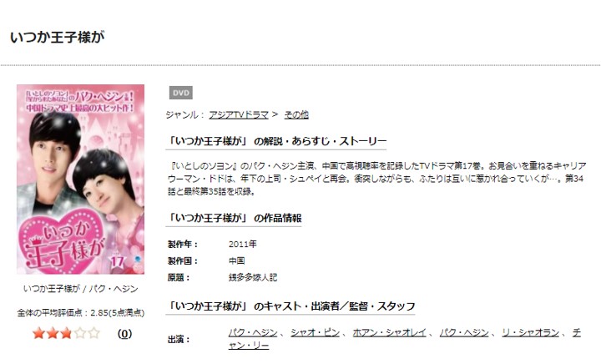Image resolution: width=601 pixels, height=364 pixels.
Task: Open the second パク・ヘジン cast link
Action: click(464, 332)
